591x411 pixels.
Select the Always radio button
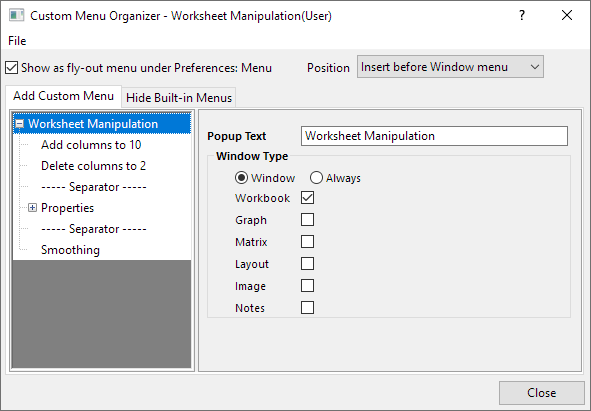[x=316, y=178]
